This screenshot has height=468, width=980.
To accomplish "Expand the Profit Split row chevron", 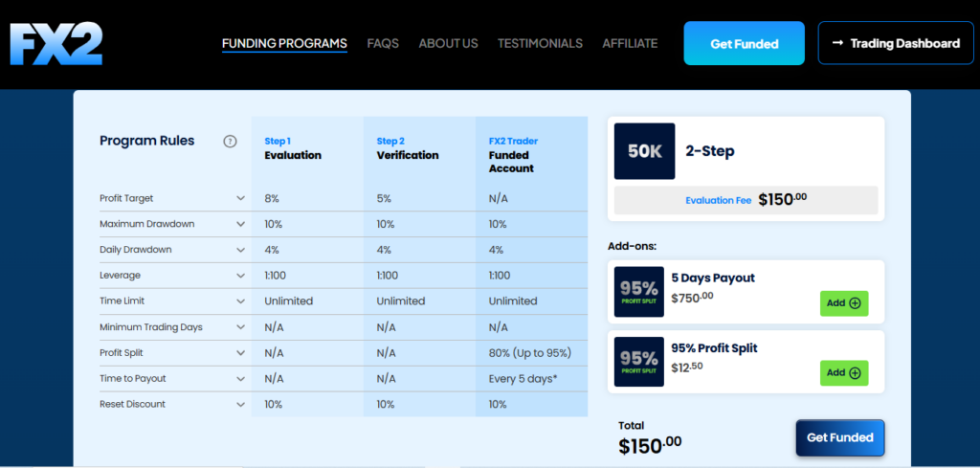I will [x=240, y=353].
